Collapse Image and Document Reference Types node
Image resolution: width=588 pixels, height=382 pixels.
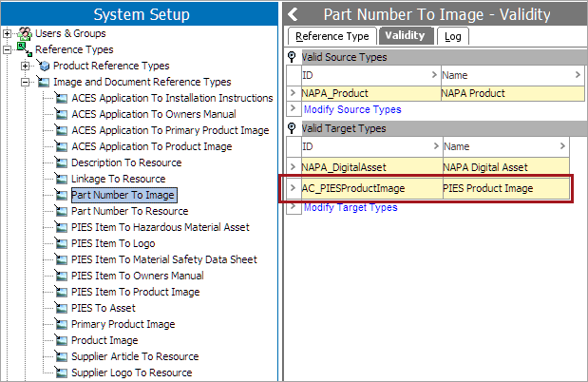point(25,82)
